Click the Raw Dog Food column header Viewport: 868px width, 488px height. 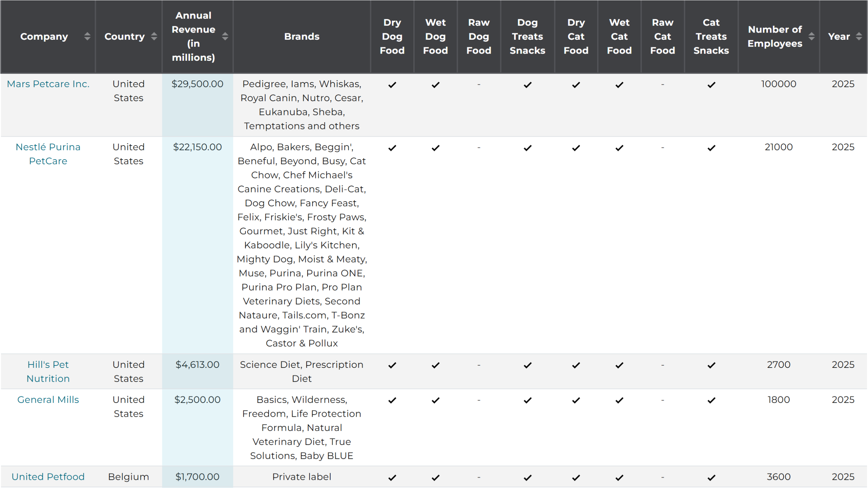(479, 36)
